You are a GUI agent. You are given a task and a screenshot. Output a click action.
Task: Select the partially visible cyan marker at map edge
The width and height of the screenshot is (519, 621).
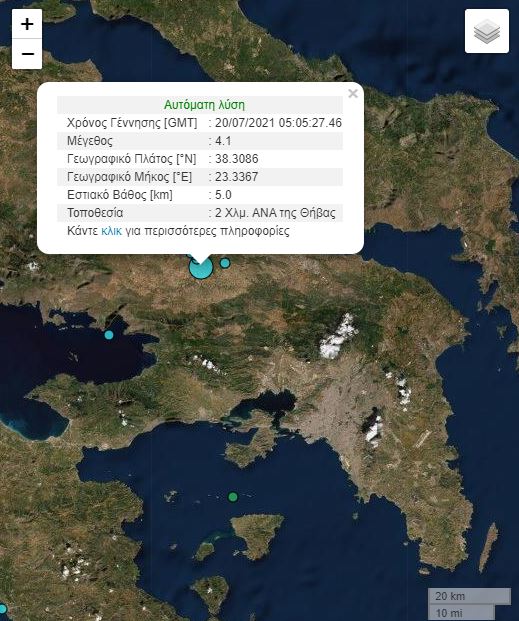tap(3, 609)
